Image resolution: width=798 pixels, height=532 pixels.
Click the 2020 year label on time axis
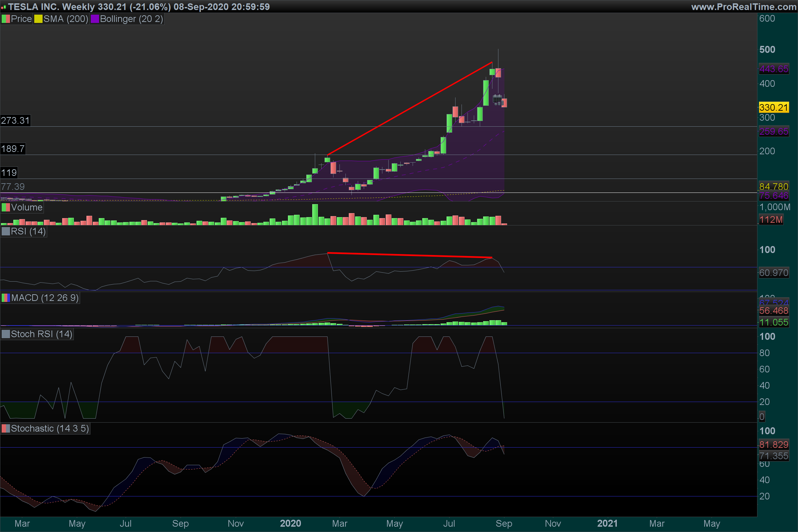290,523
